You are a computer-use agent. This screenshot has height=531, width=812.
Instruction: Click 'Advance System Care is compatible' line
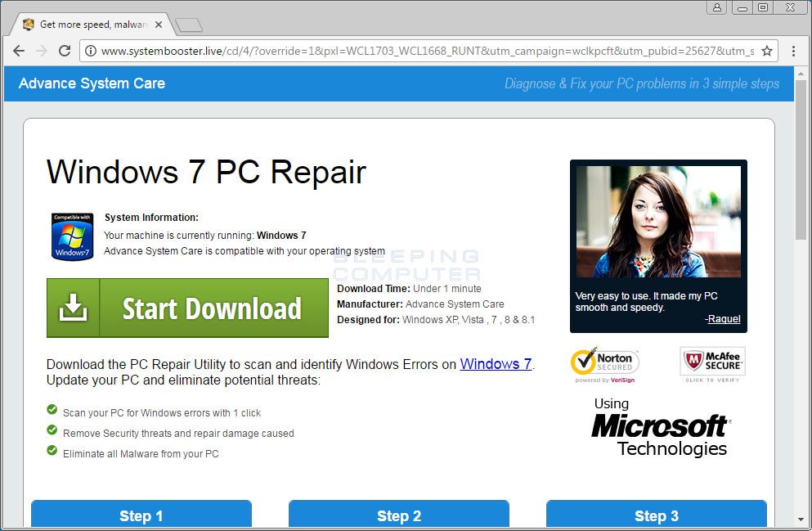click(x=244, y=250)
